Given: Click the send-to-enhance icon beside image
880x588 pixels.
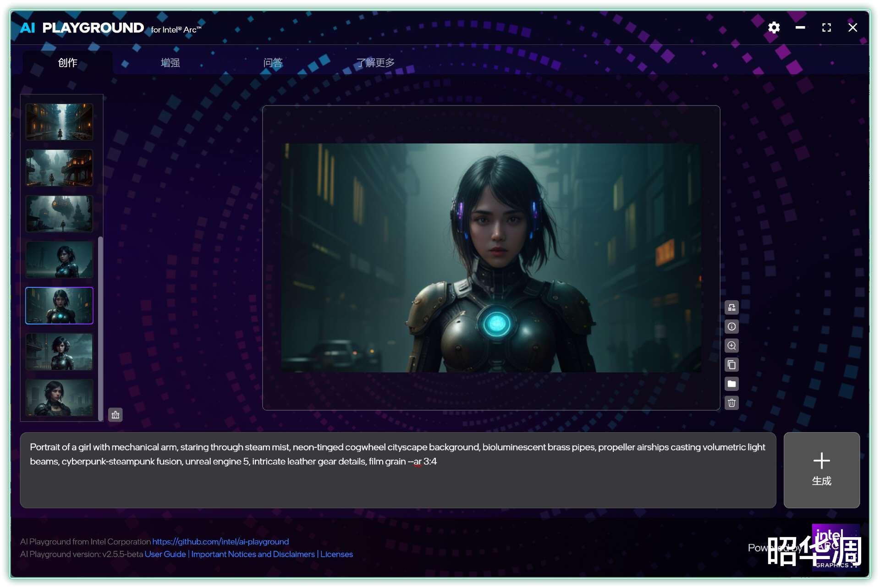Looking at the screenshot, I should (x=731, y=308).
